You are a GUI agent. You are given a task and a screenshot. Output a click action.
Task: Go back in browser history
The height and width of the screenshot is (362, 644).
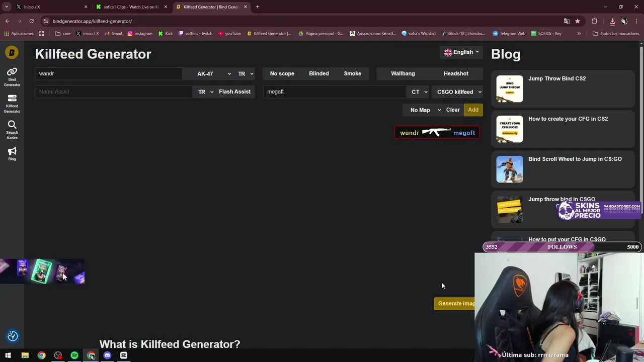tap(8, 21)
